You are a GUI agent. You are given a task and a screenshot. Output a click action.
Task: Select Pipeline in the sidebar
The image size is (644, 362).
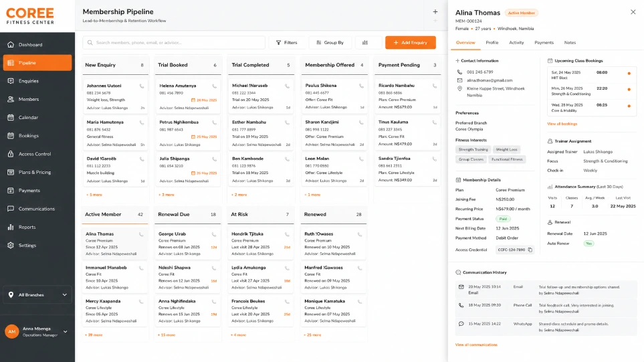click(x=37, y=63)
